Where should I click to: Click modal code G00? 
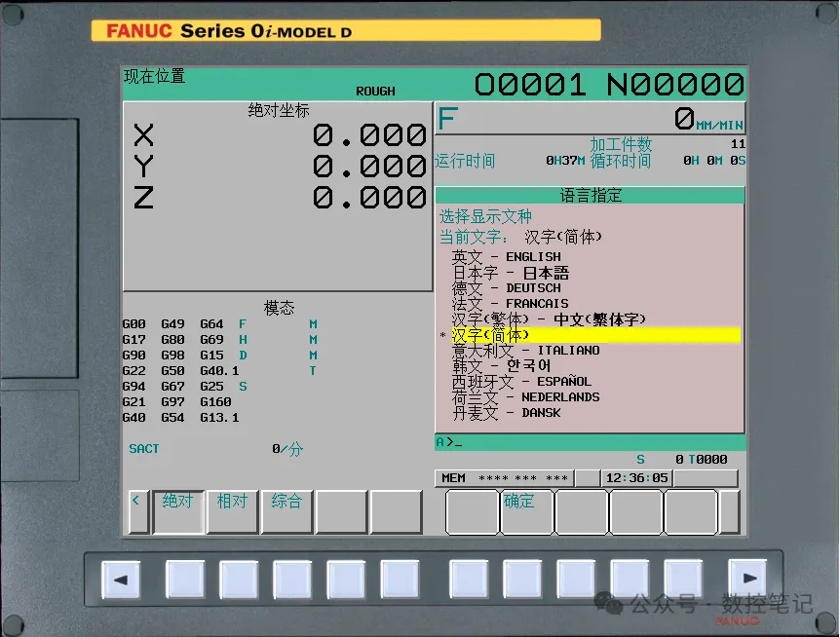(134, 324)
